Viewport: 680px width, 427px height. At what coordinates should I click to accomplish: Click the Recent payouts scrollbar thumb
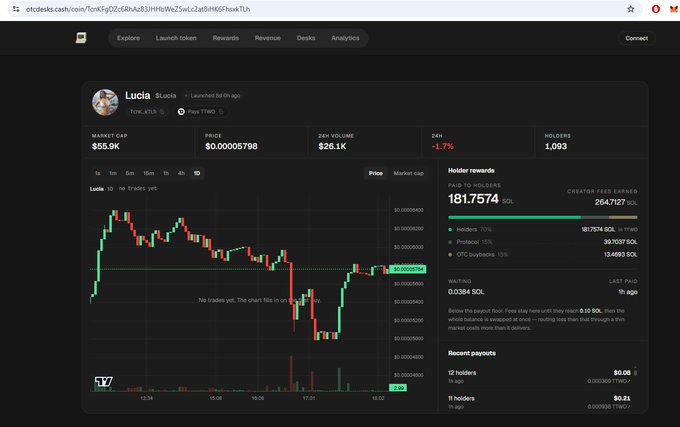pyautogui.click(x=635, y=372)
